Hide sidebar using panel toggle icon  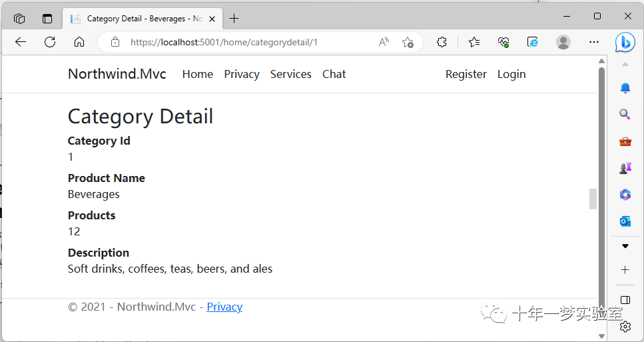pos(625,299)
